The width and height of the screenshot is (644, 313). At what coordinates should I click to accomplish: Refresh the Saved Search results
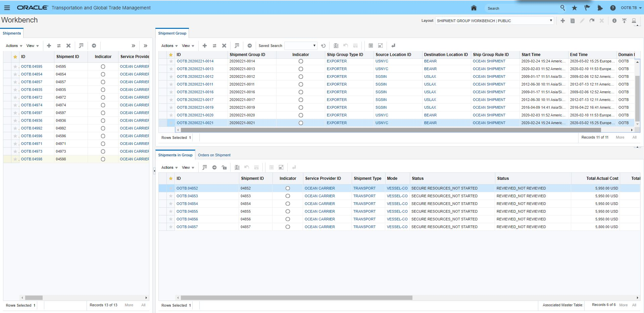[323, 46]
